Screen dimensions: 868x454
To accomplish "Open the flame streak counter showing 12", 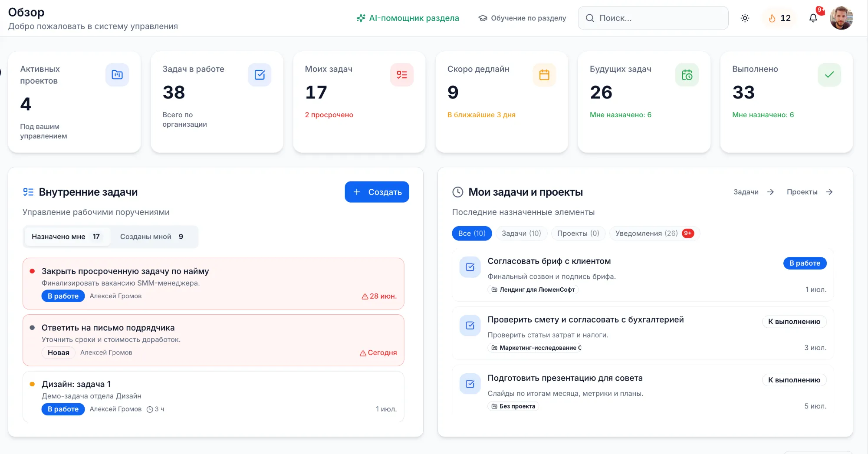I will pyautogui.click(x=779, y=18).
